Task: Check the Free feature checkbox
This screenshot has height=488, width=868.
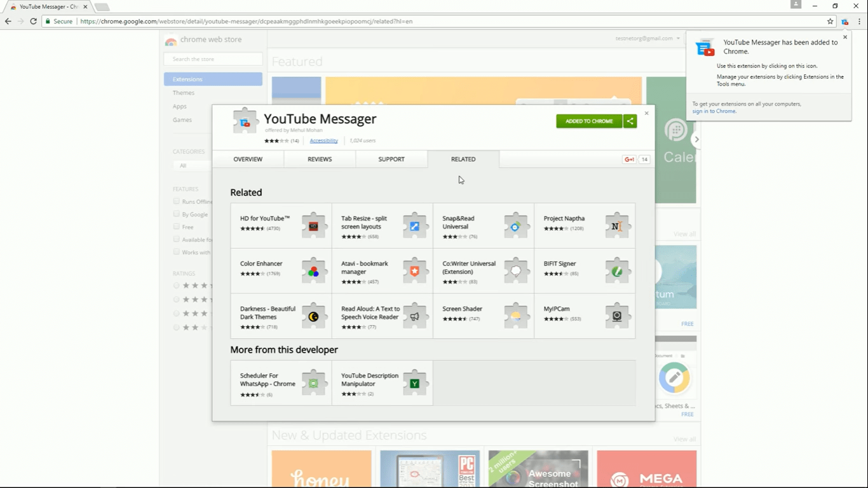Action: [x=177, y=227]
